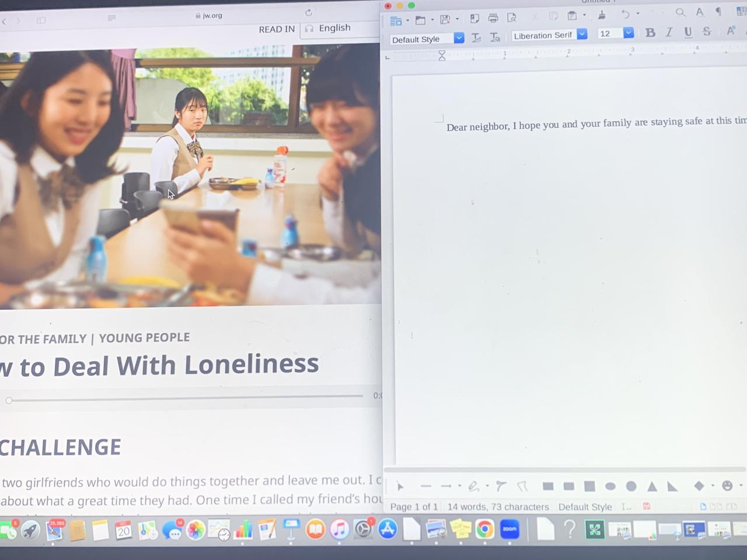The width and height of the screenshot is (747, 560).
Task: Toggle Superscript formatting
Action: click(x=731, y=30)
